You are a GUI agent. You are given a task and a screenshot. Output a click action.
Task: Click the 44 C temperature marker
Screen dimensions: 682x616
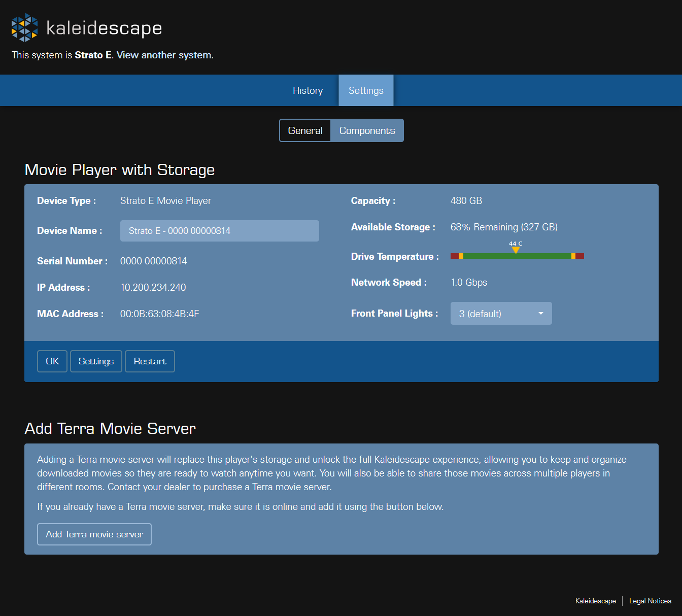click(516, 247)
